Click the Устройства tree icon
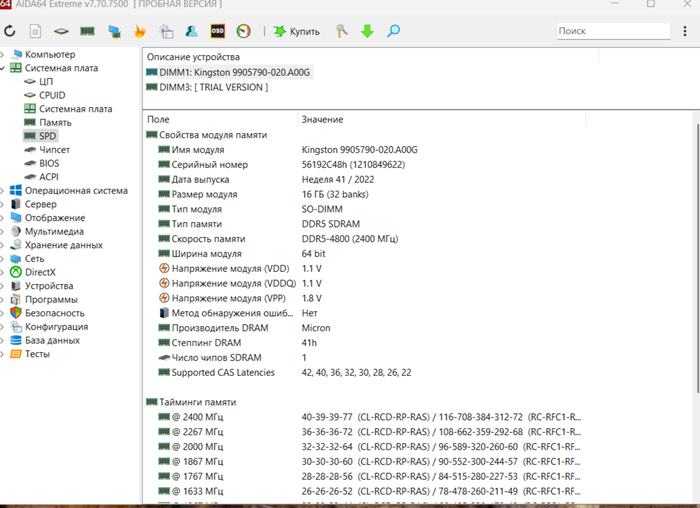The height and width of the screenshot is (508, 700). pos(16,286)
